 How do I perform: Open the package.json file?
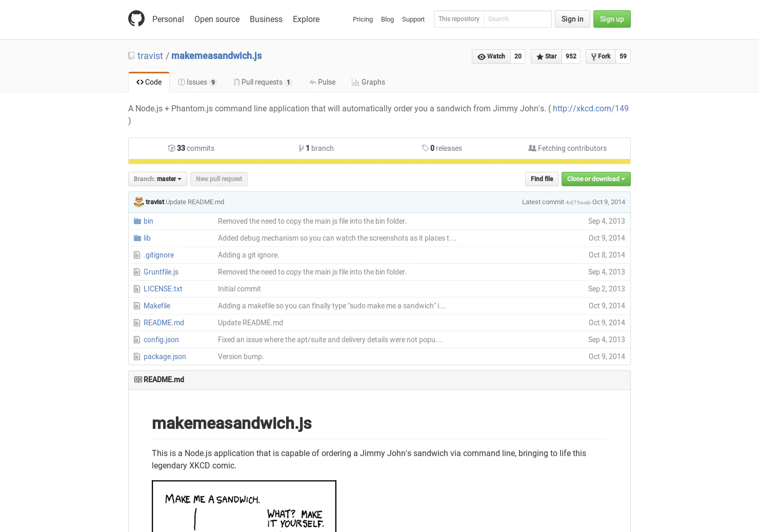tap(165, 357)
